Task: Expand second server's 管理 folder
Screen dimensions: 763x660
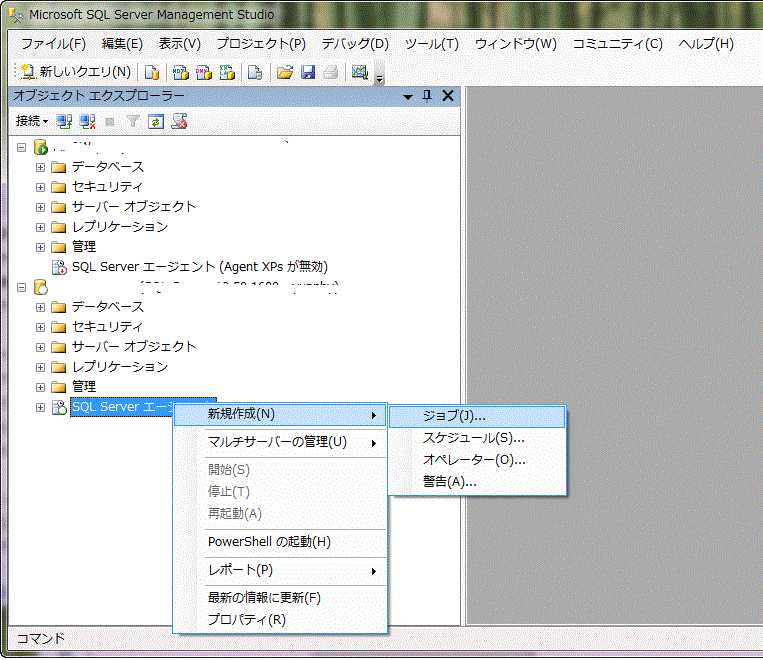Action: [x=40, y=387]
